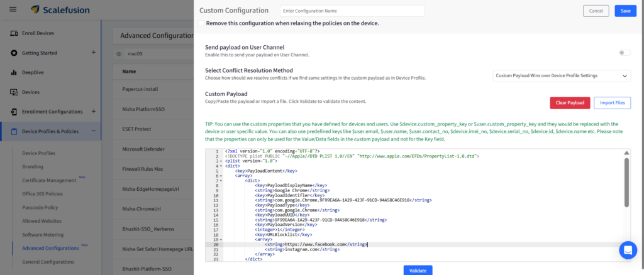Click the Import Files button

pyautogui.click(x=612, y=103)
